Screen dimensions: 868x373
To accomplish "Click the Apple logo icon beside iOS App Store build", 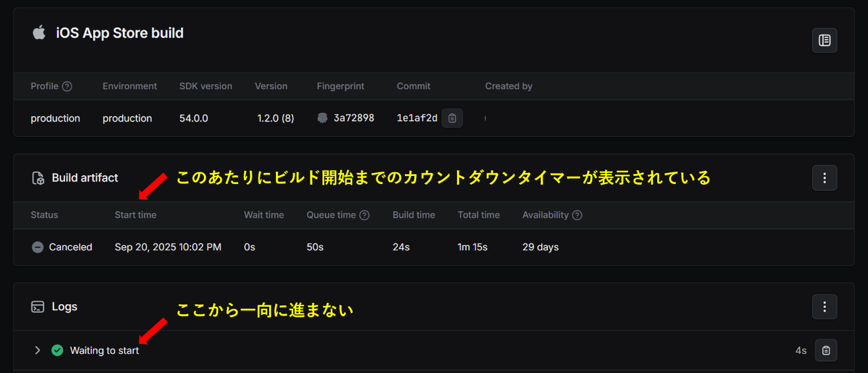I will coord(39,33).
